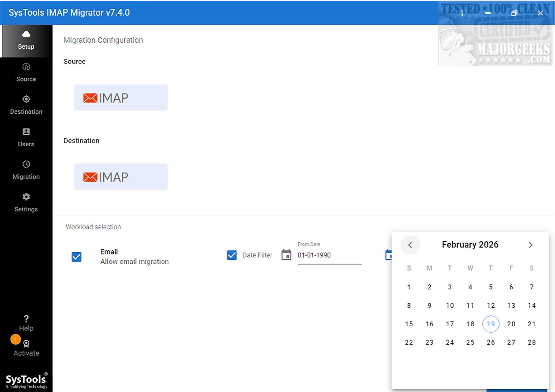555x392 pixels.
Task: Select highlighted today date 19
Action: point(491,324)
